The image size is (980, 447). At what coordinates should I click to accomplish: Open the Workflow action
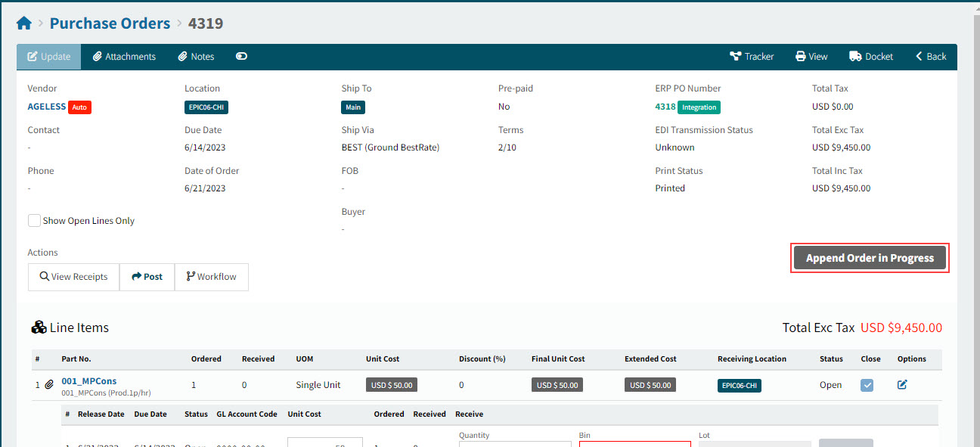pyautogui.click(x=211, y=277)
